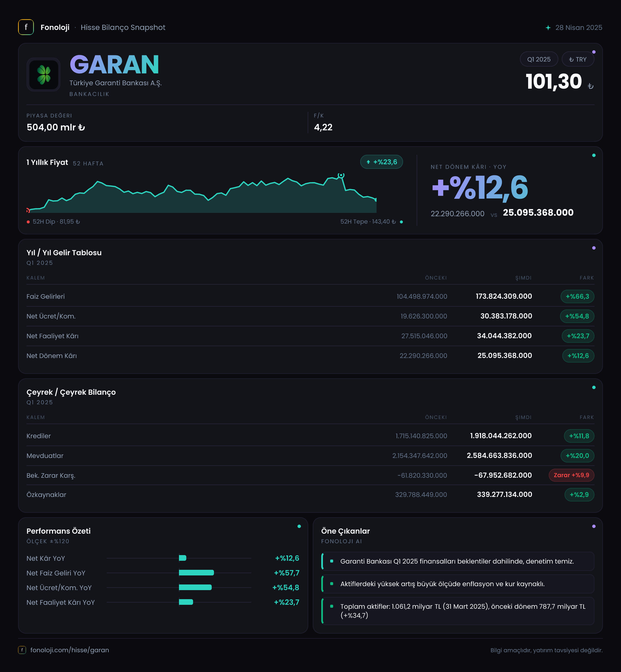Click the "Performans Özeti" heading
The image size is (621, 672).
(58, 531)
